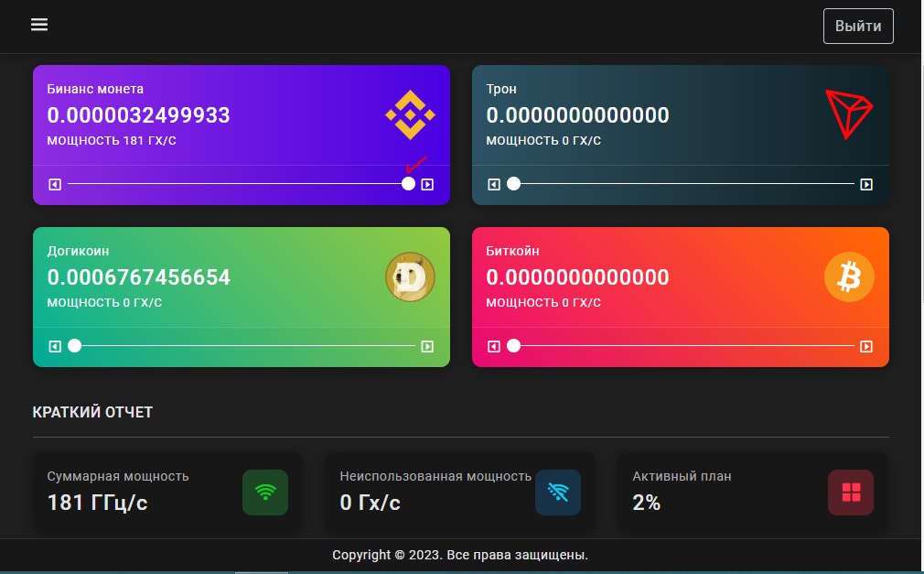
Task: Click the Активный план label
Action: click(682, 477)
